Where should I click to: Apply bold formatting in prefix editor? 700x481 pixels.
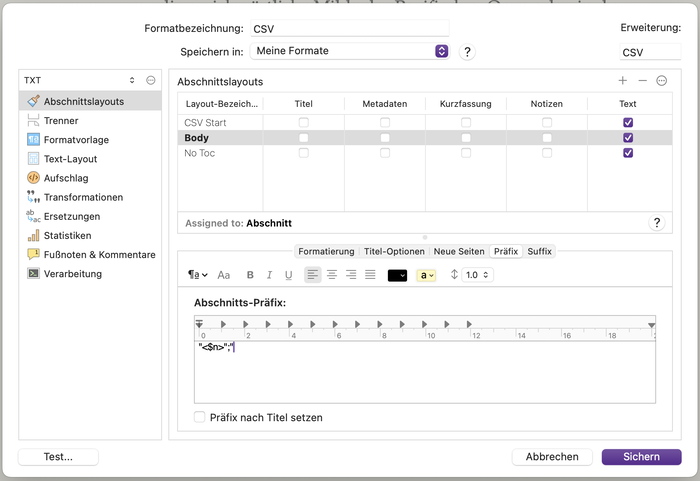point(251,275)
